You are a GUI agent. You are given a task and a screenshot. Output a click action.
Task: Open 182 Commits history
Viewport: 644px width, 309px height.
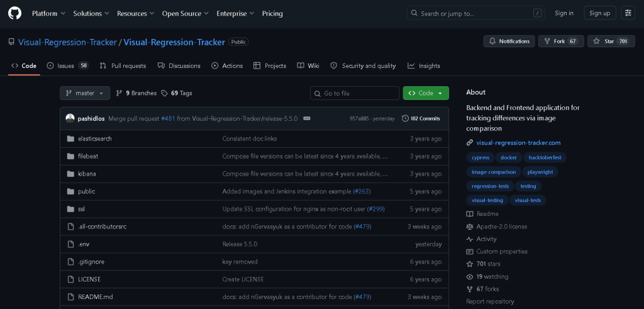[421, 118]
